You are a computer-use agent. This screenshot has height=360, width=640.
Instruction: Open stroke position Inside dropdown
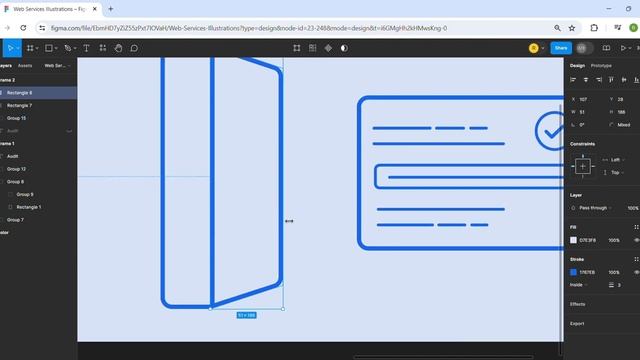pyautogui.click(x=579, y=285)
